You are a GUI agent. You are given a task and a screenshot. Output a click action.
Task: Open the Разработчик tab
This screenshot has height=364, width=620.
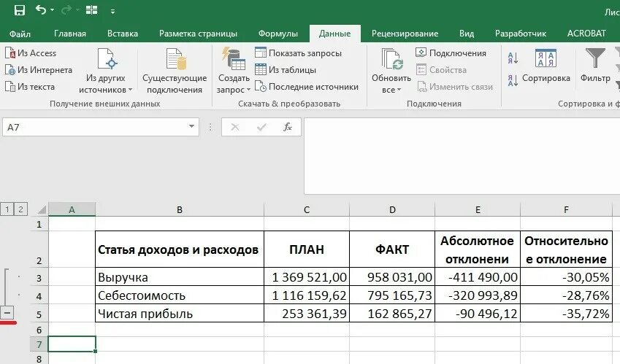[521, 34]
